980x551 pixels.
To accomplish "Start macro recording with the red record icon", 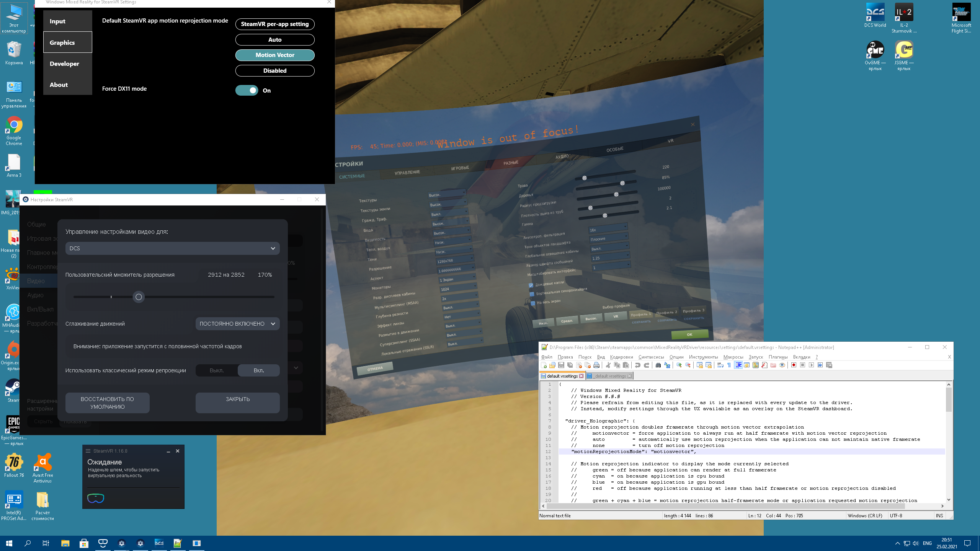I will [x=794, y=365].
